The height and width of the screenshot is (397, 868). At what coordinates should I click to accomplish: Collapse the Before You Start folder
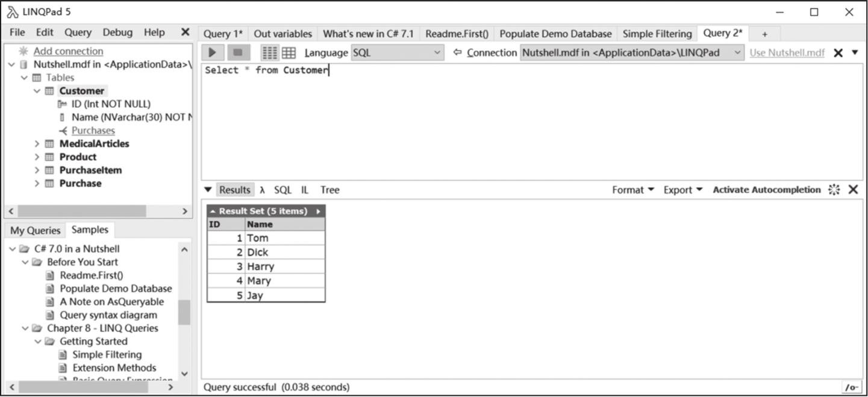pyautogui.click(x=25, y=262)
